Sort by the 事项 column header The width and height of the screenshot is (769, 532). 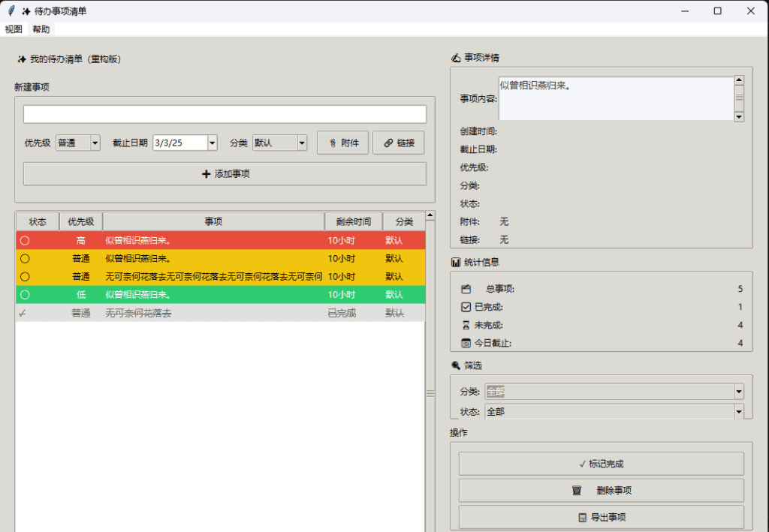click(213, 222)
